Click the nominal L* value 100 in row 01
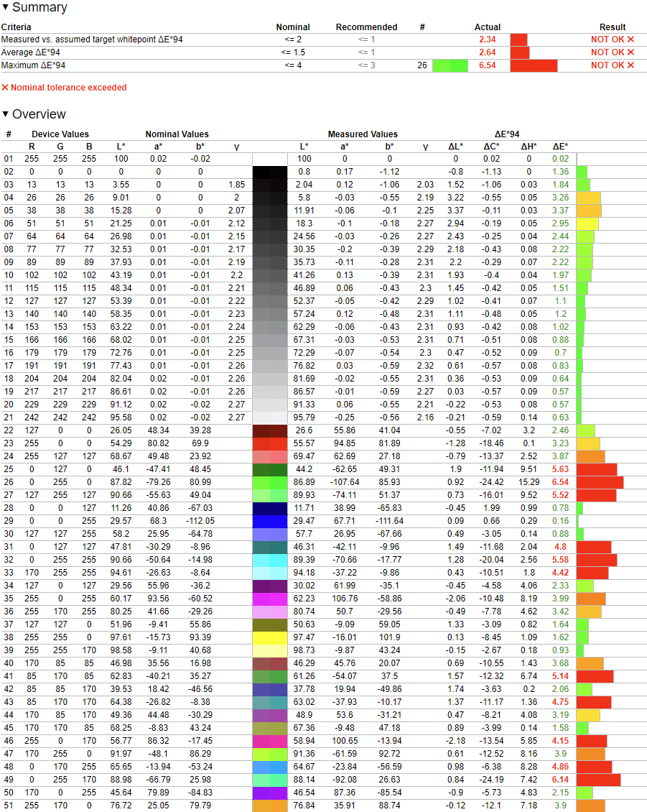This screenshot has width=647, height=812. click(121, 159)
